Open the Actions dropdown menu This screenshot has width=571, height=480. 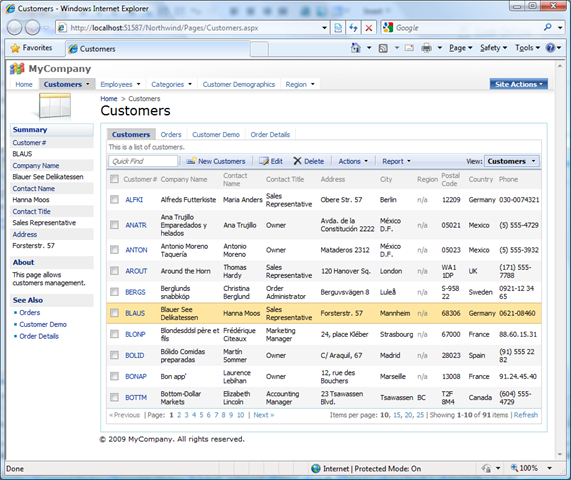tap(353, 161)
